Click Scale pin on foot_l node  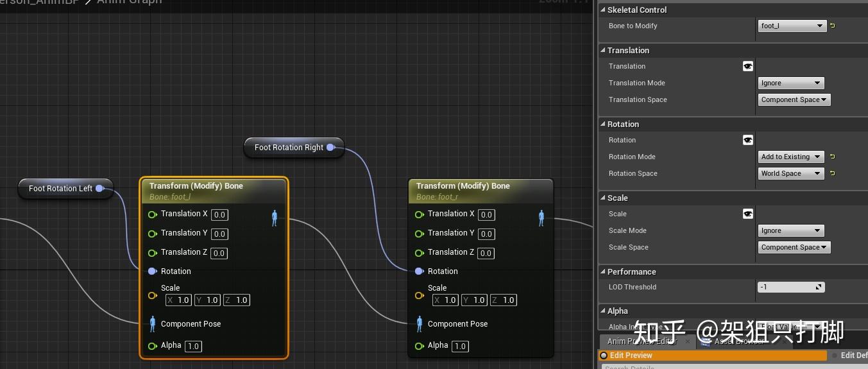(152, 295)
